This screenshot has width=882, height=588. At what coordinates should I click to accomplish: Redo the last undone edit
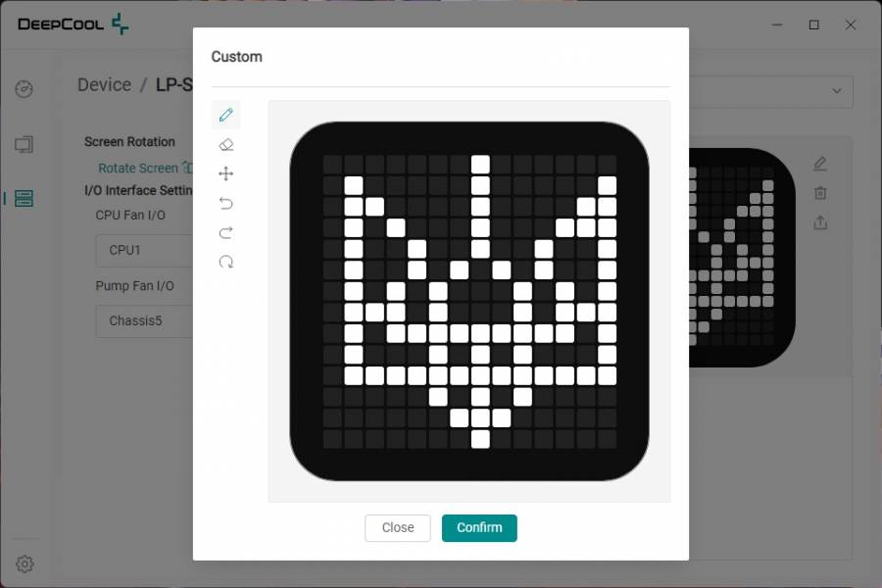(225, 233)
